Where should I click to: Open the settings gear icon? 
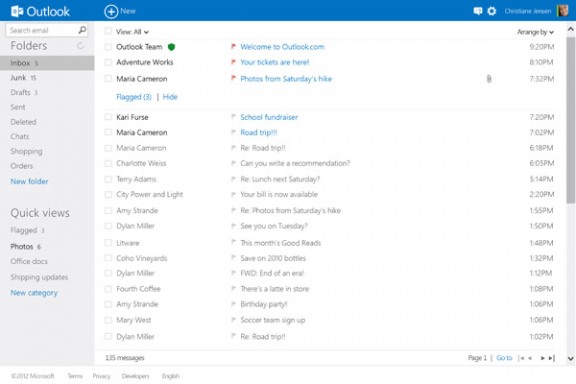pyautogui.click(x=492, y=11)
